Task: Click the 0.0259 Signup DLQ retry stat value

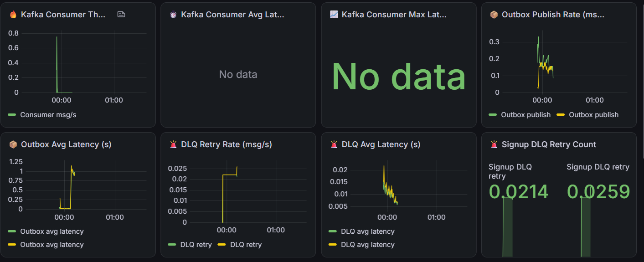Action: pyautogui.click(x=598, y=192)
